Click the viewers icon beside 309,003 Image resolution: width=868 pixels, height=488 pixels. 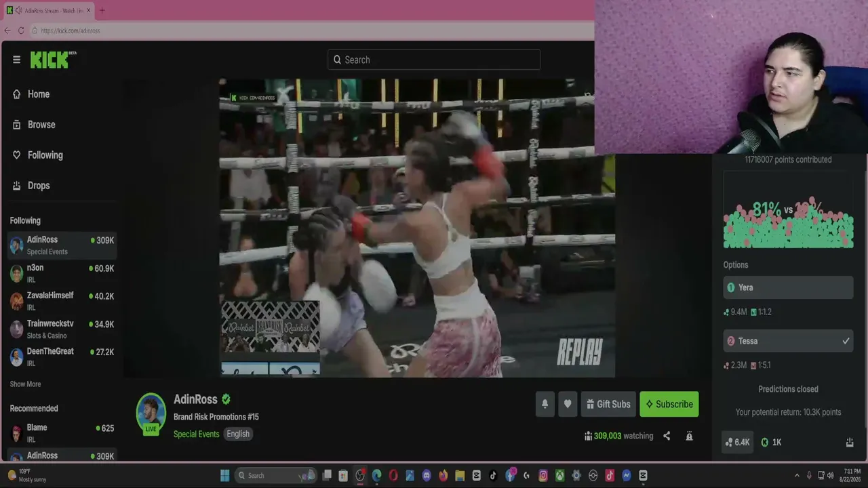click(588, 436)
